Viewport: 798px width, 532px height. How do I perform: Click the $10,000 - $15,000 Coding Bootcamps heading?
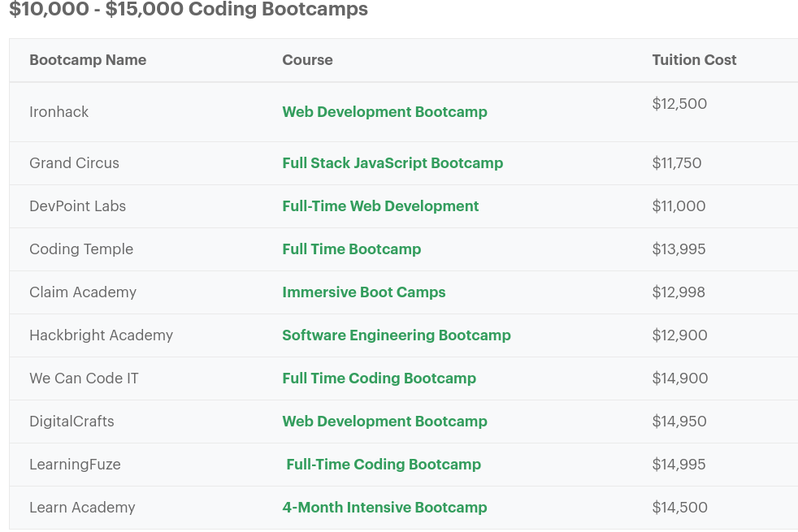click(x=189, y=10)
